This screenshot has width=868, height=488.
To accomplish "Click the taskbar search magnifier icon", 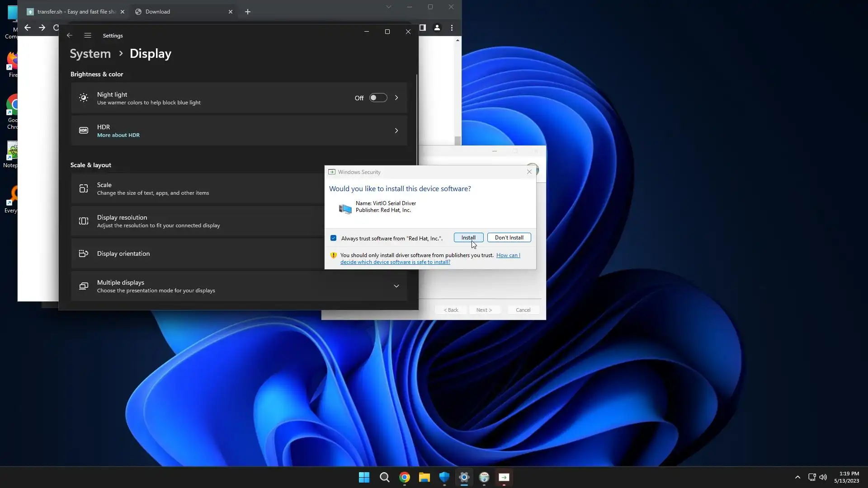I will (x=384, y=477).
